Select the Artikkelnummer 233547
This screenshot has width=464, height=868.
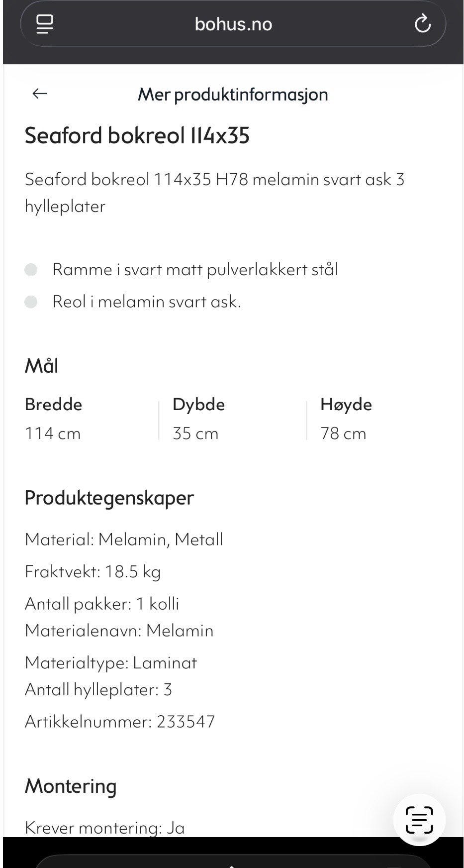[119, 721]
